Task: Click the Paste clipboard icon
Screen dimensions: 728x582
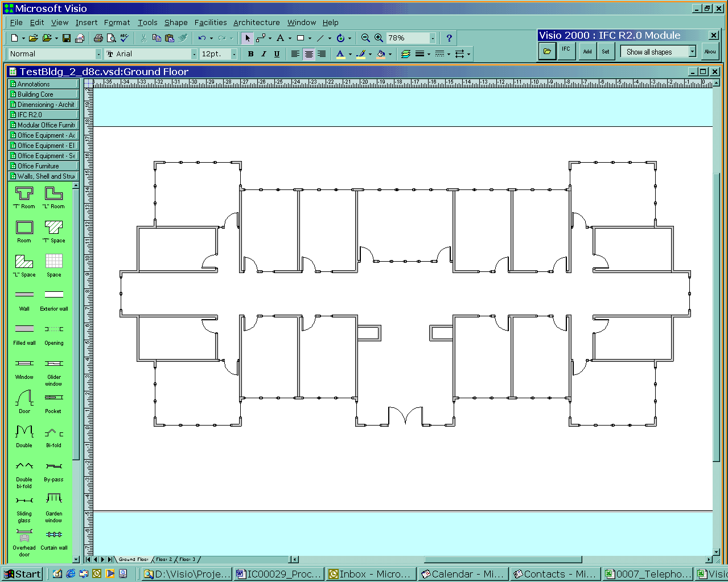Action: click(170, 38)
